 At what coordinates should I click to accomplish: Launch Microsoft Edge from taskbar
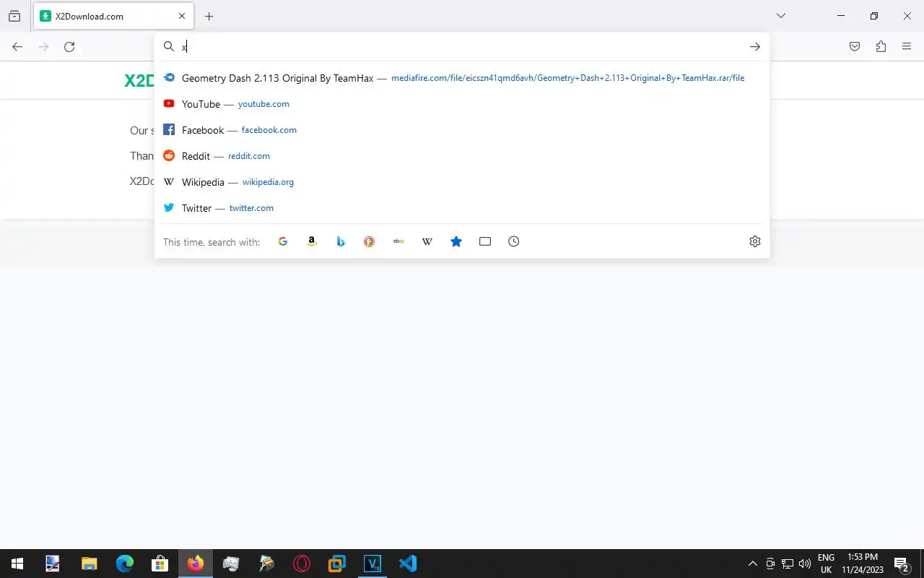pyautogui.click(x=125, y=564)
